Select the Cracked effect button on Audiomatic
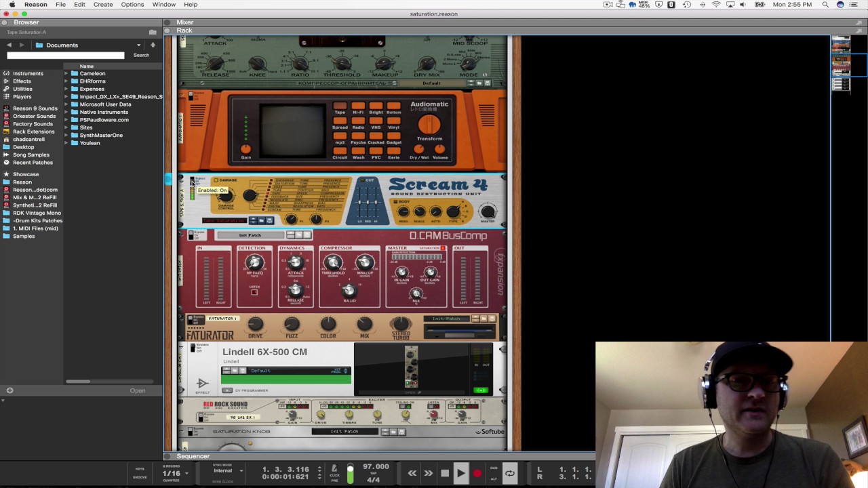This screenshot has width=868, height=488. point(376,136)
